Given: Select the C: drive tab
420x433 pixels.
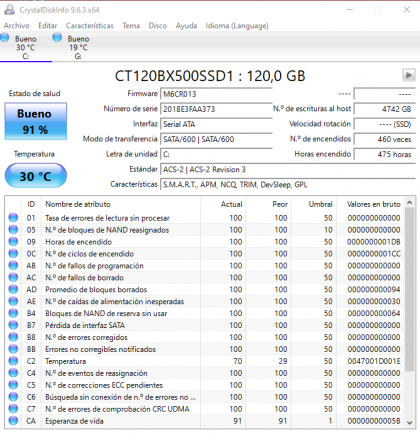Looking at the screenshot, I should [x=26, y=47].
